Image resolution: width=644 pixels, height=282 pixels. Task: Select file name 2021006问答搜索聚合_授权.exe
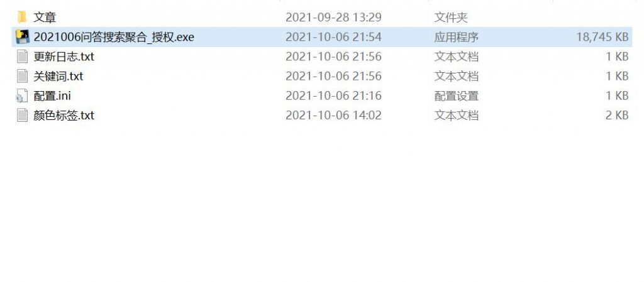tap(114, 37)
